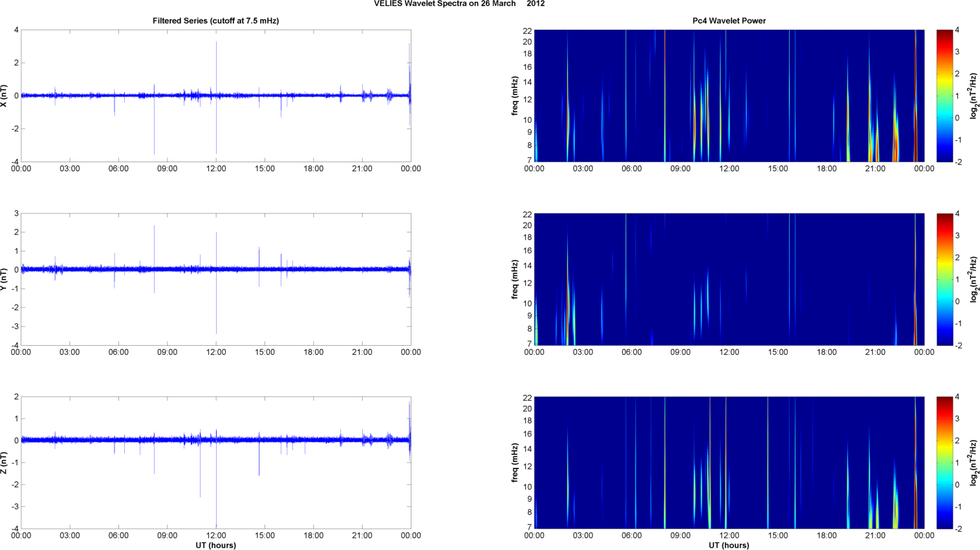980x550 pixels.
Task: Click 09:00 tick label under top wavelet plot
Action: [x=681, y=169]
